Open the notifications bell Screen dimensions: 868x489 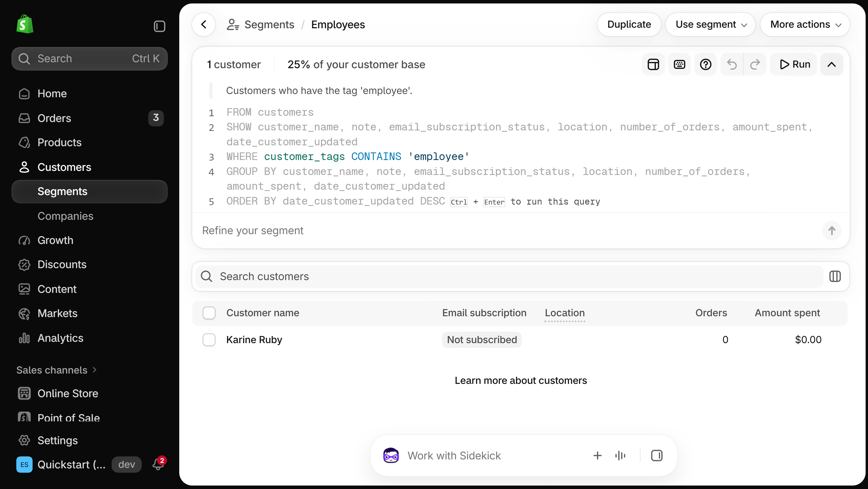pos(158,464)
